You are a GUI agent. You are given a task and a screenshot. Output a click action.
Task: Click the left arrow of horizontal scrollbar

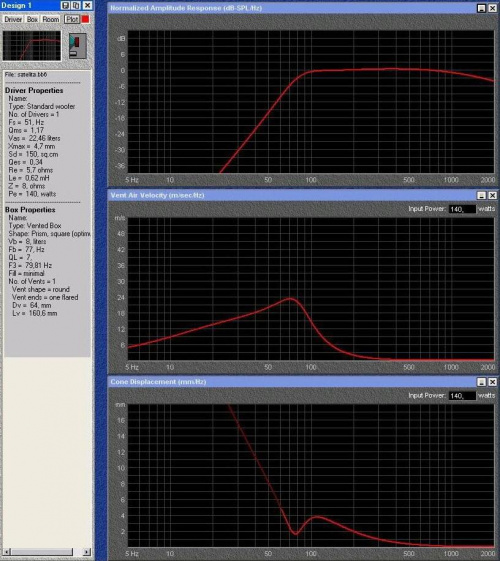point(7,552)
